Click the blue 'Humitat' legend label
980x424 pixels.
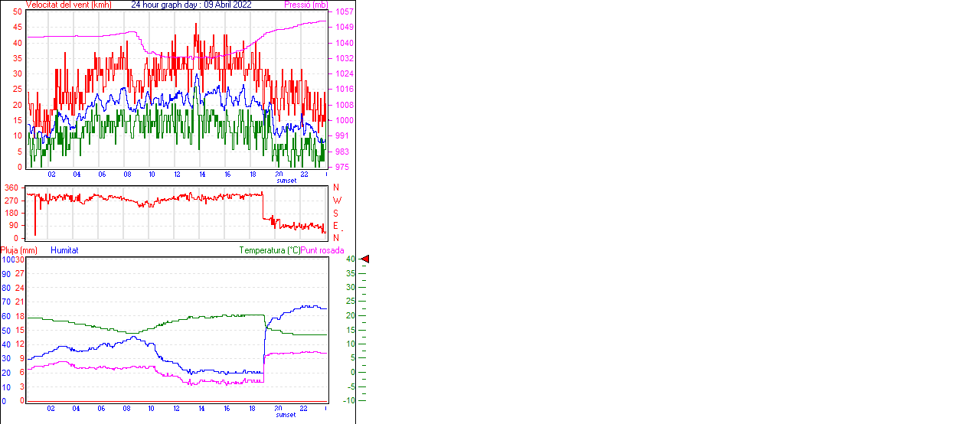64,250
